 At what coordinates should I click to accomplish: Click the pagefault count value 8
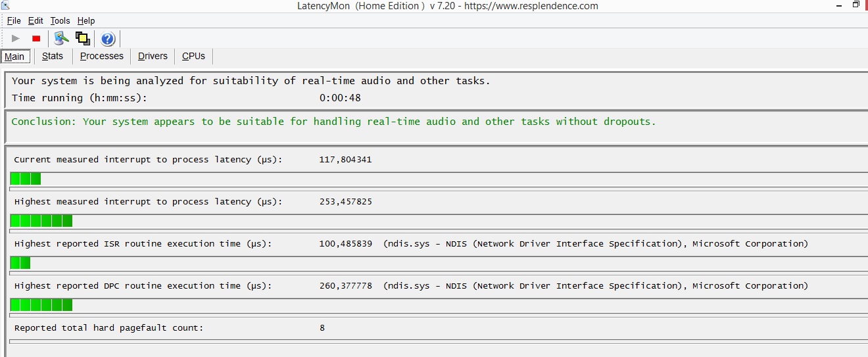pyautogui.click(x=322, y=328)
